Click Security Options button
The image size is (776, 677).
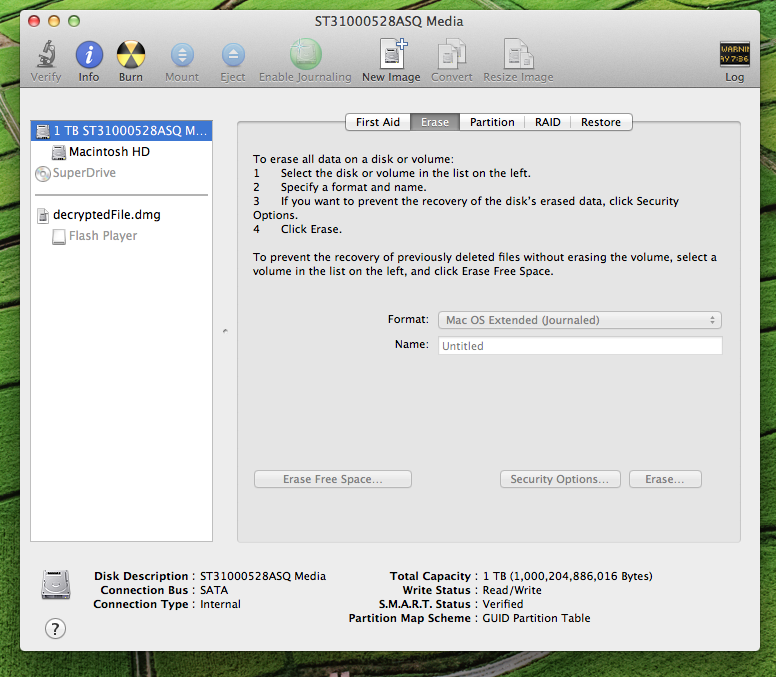click(560, 479)
